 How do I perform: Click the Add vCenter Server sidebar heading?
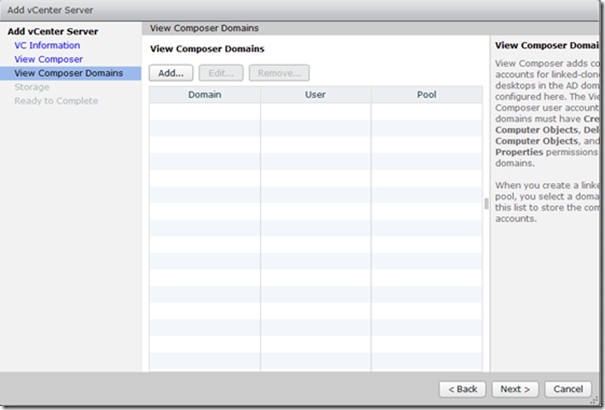click(x=53, y=31)
